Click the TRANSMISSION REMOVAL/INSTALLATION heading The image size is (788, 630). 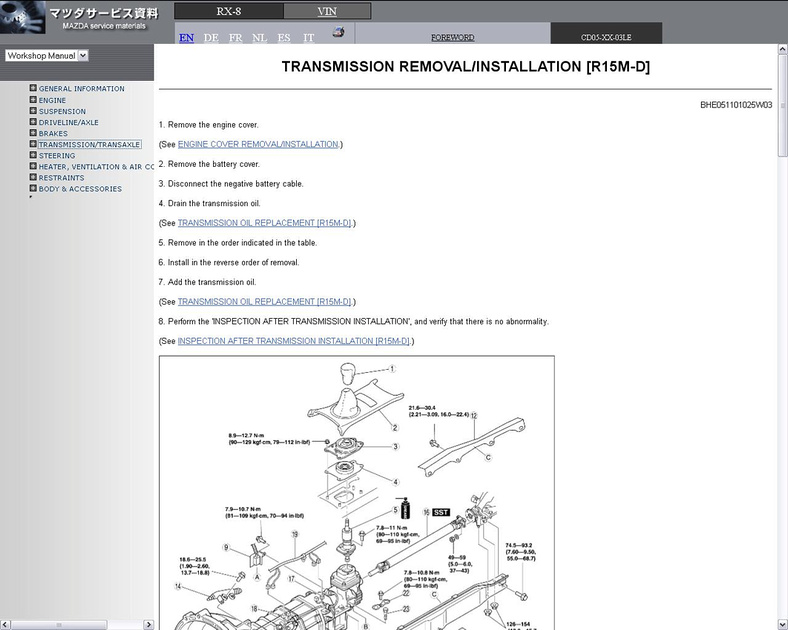tap(465, 66)
